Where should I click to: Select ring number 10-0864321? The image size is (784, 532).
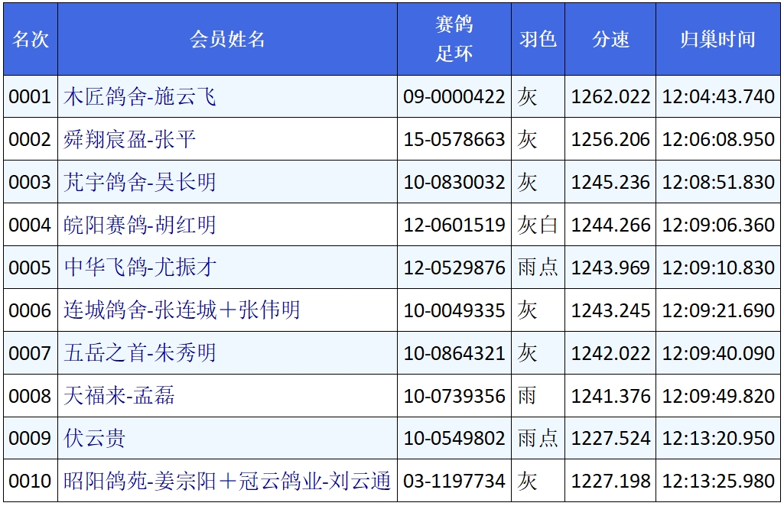pyautogui.click(x=454, y=353)
